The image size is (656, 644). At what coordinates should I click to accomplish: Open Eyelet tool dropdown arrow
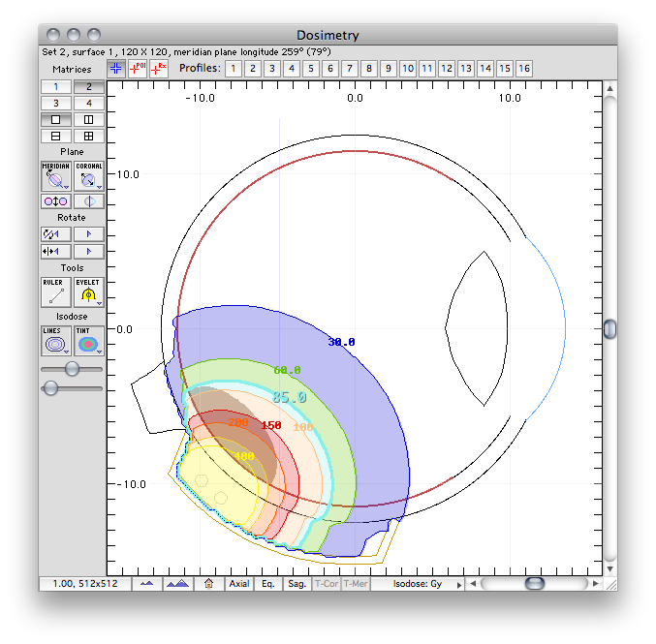coord(99,303)
